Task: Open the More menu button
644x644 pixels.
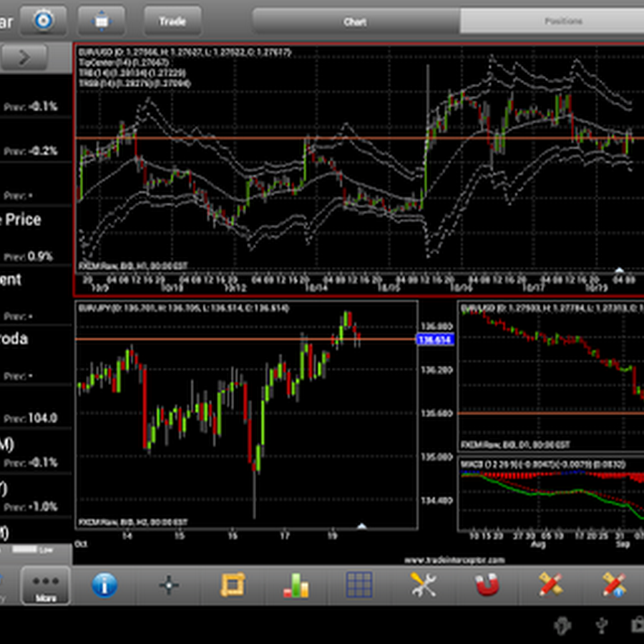Action: (x=46, y=586)
